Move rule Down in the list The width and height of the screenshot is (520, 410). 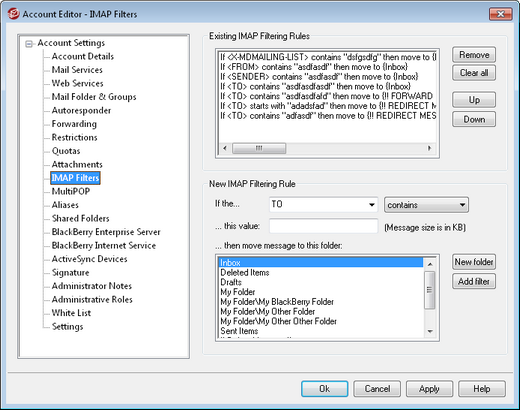pos(474,119)
